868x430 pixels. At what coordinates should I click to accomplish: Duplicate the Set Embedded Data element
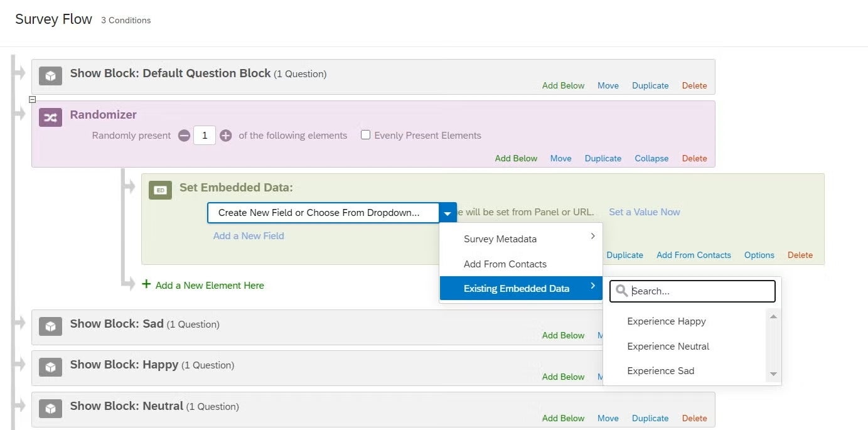624,255
